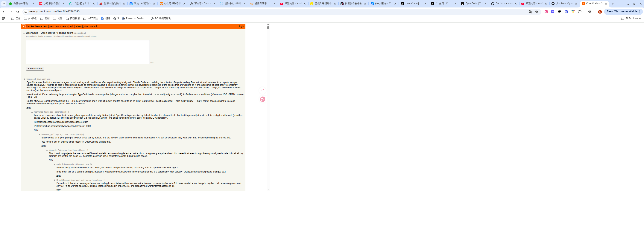Screen dimensions: 644x252
Task: Click the login link
Action: [x=241, y=27]
